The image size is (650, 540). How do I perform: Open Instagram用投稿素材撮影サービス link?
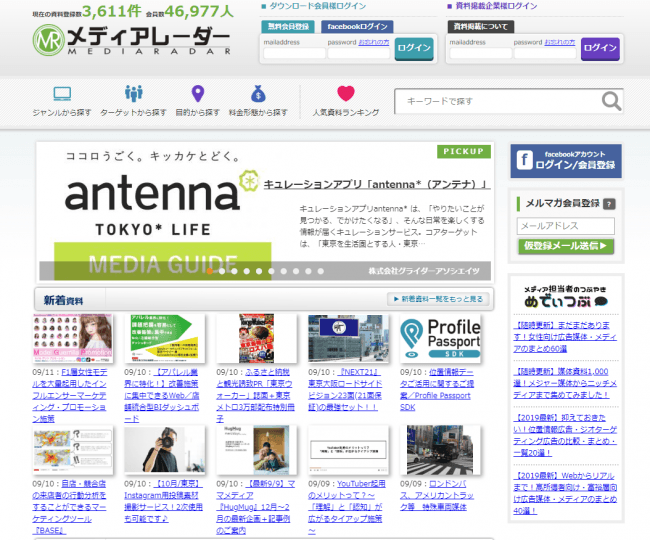coord(163,501)
